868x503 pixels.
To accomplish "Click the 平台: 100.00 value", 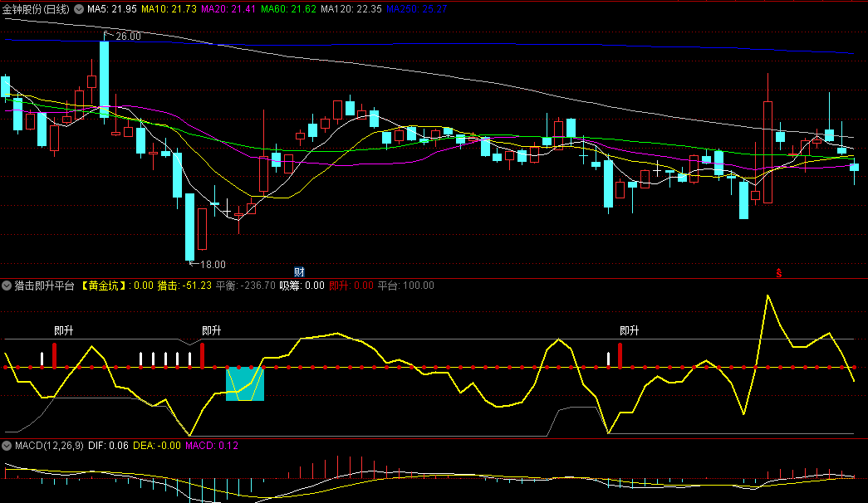I will pos(406,286).
